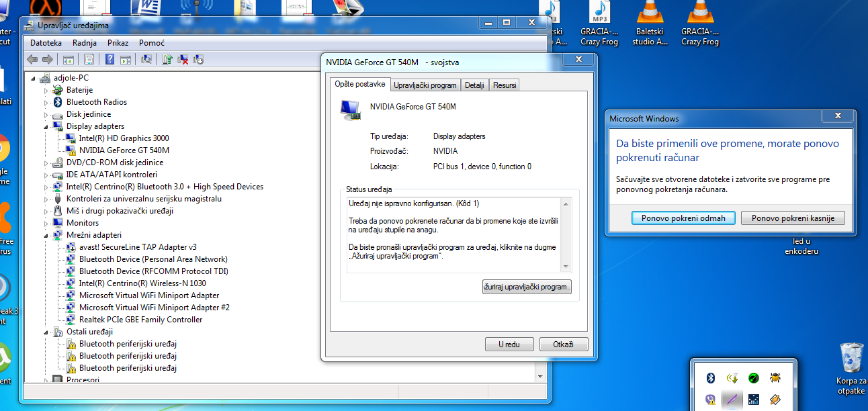The height and width of the screenshot is (411, 868).
Task: Collapse the adjole-PC root node
Action: [34, 78]
